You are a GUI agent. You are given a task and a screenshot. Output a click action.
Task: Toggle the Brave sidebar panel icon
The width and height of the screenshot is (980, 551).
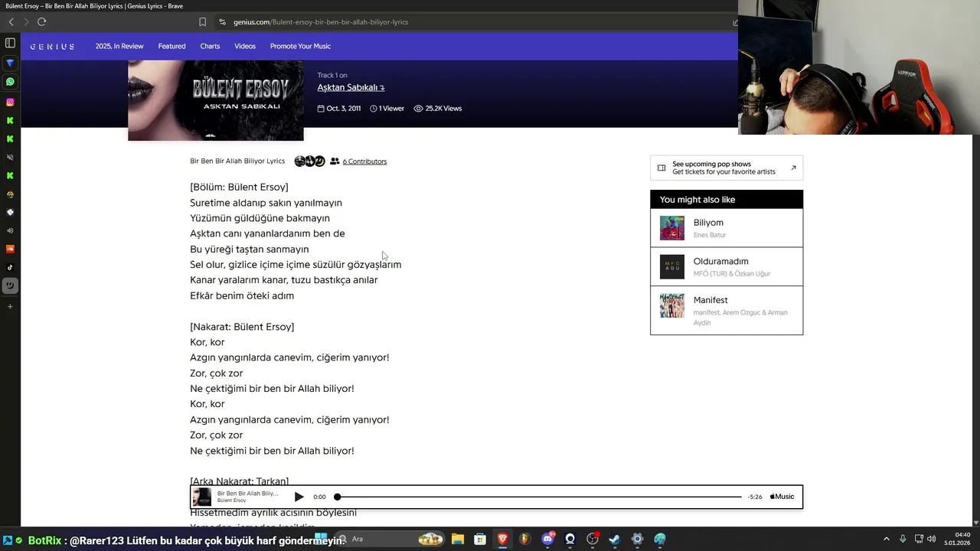pyautogui.click(x=10, y=43)
